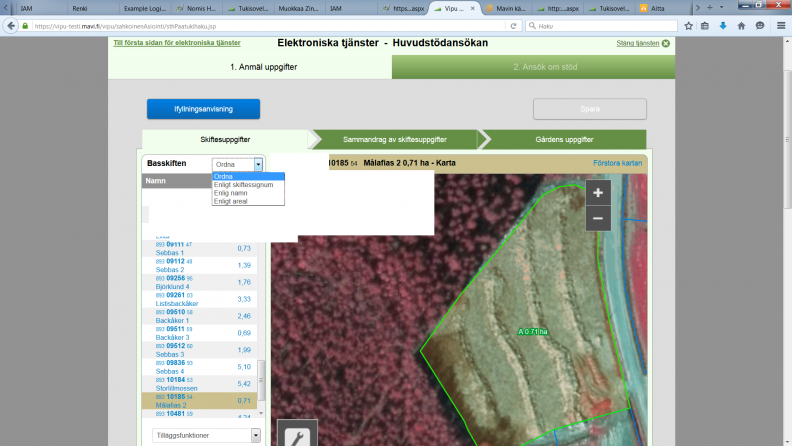
Task: Open the Ordna sorting dropdown
Action: [237, 164]
